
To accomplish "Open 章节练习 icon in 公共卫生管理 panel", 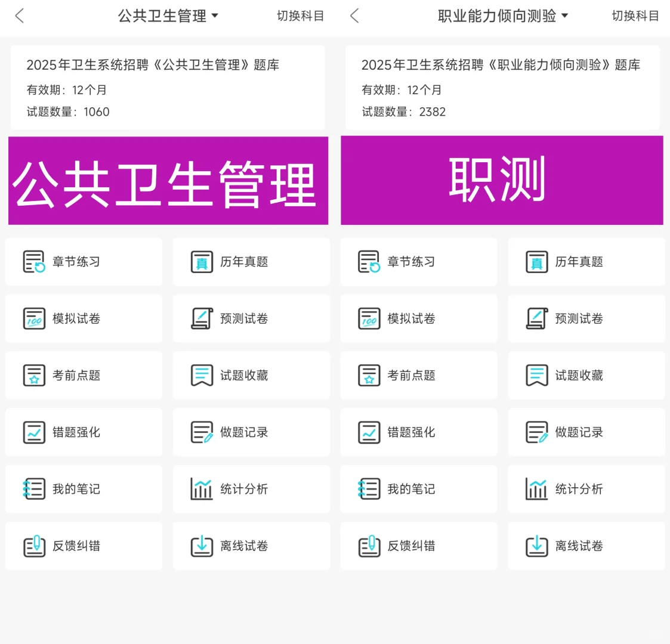I will [x=34, y=261].
